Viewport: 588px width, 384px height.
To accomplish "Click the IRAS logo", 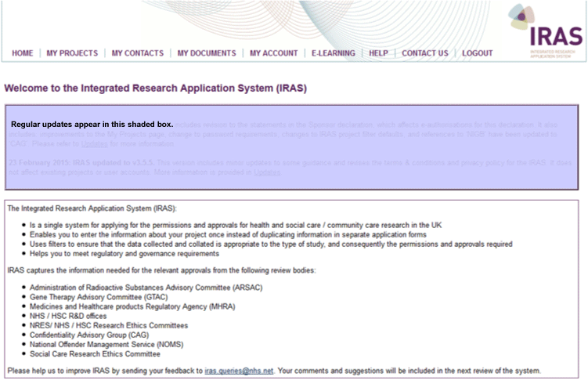I will click(545, 31).
